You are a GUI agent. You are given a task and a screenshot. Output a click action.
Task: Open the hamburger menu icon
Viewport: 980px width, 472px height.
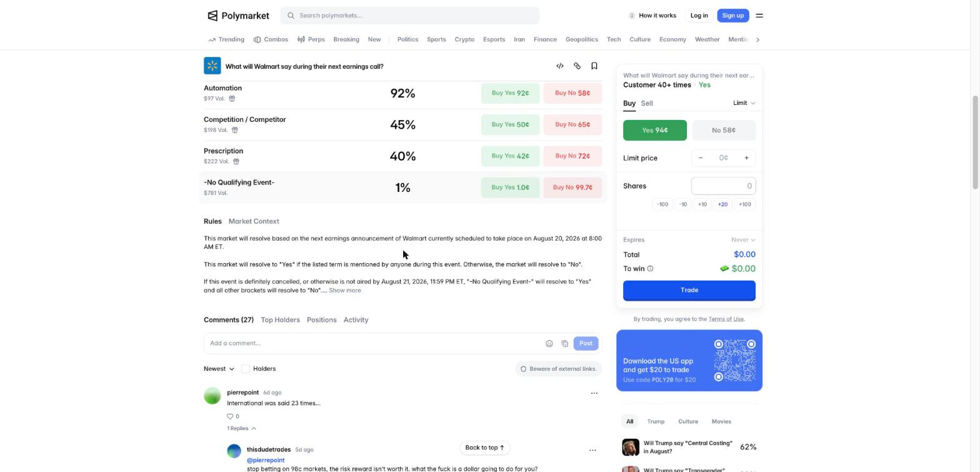point(759,16)
